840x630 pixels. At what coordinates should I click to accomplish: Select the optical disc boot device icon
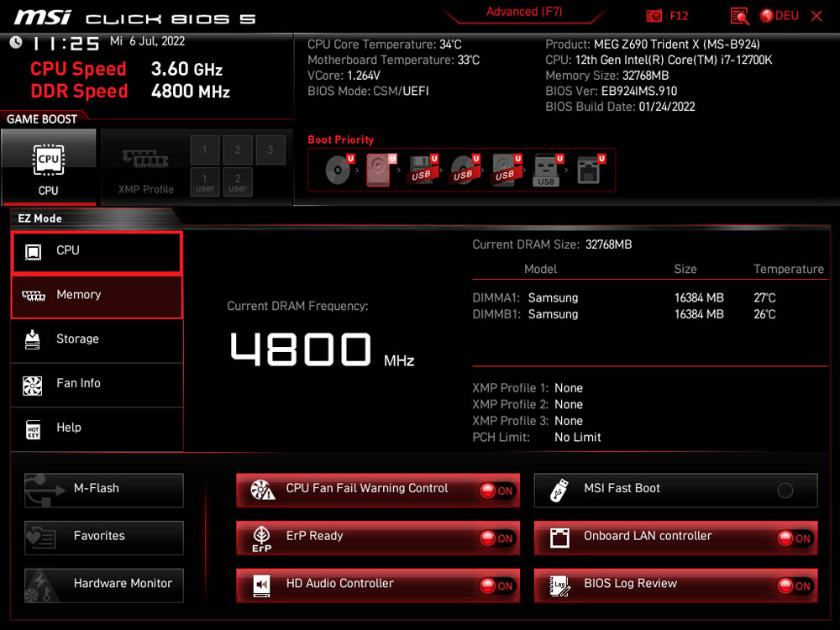(x=338, y=171)
